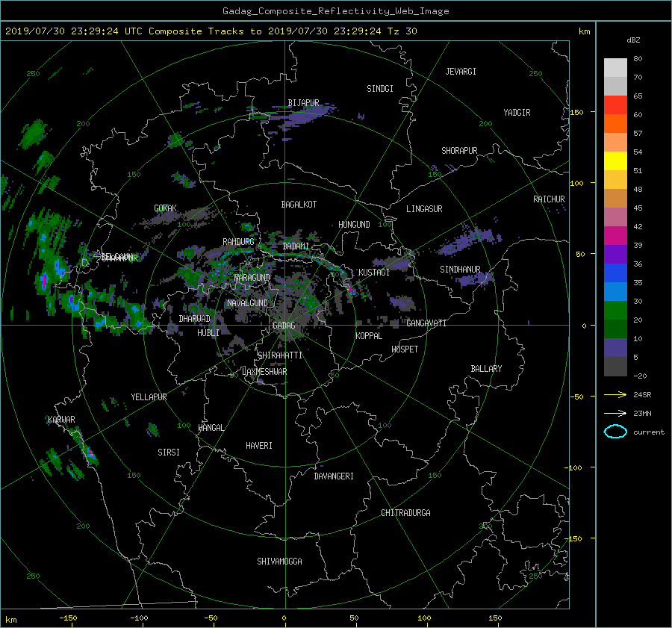This screenshot has height=628, width=672.
Task: Click the JEVARGI city label
Action: point(461,72)
